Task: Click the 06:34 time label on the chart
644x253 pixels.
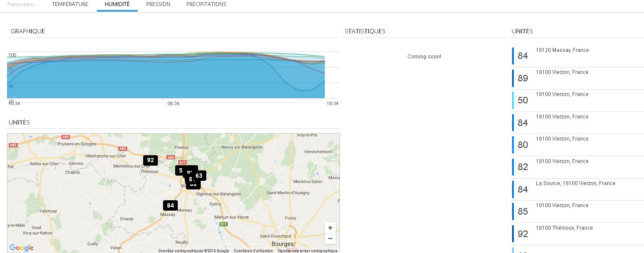Action: click(173, 103)
